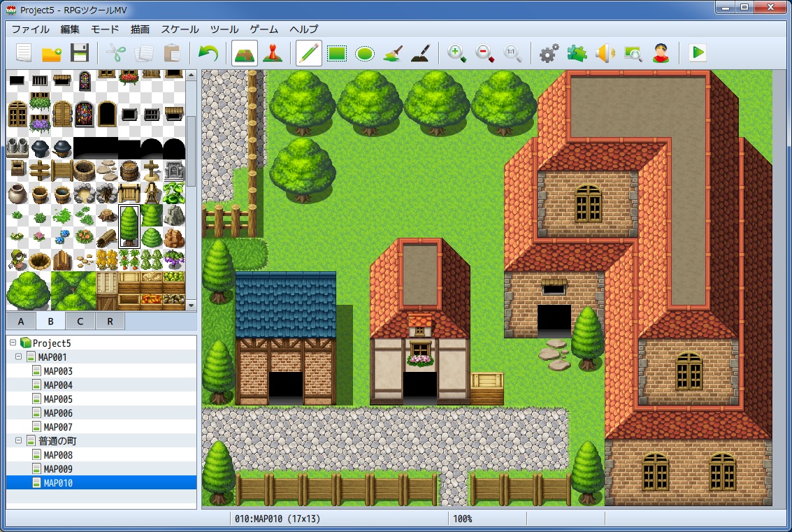Zoom out with the magnifier minus icon
This screenshot has width=792, height=532.
tap(484, 52)
